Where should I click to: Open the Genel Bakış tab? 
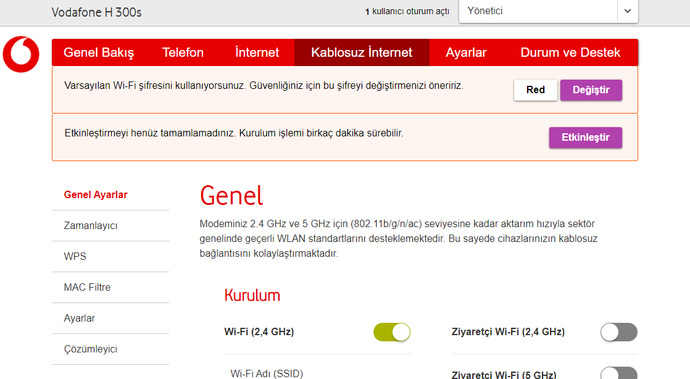click(x=99, y=52)
